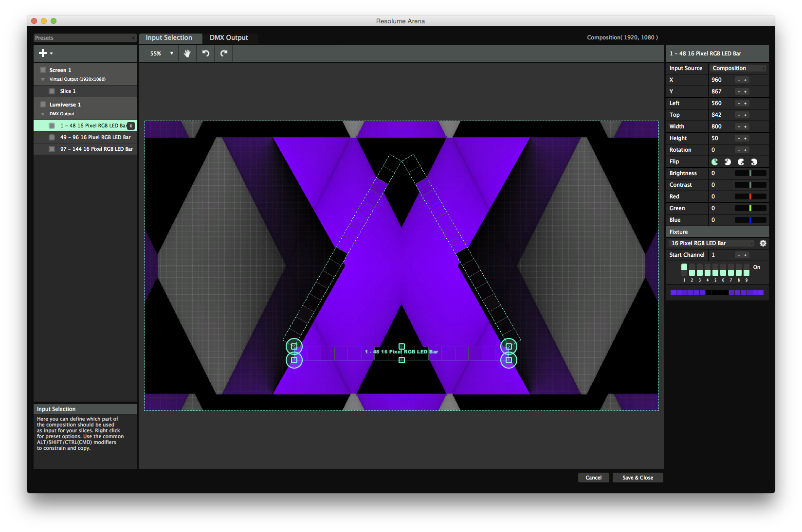Click the Undo arrow icon

pyautogui.click(x=205, y=53)
